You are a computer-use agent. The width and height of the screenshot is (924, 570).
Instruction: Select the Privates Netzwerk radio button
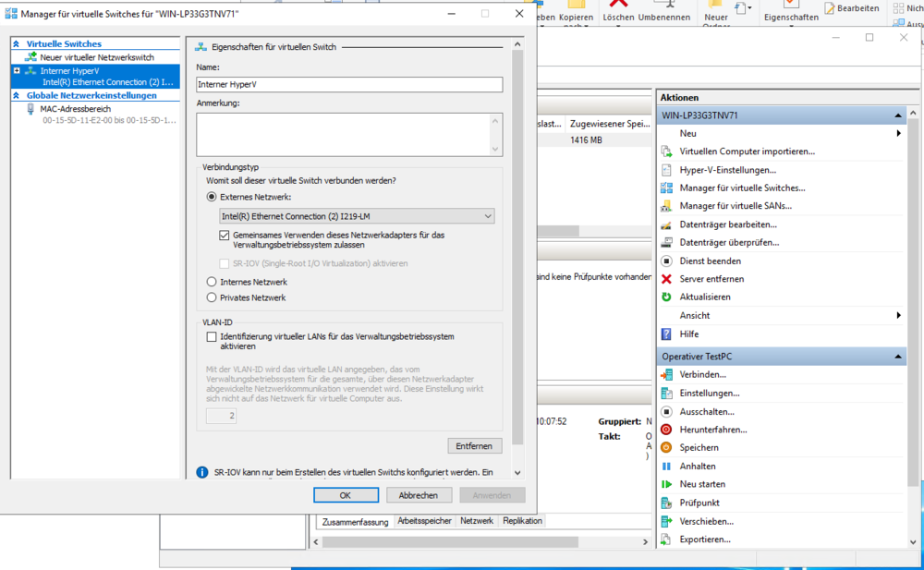[212, 297]
